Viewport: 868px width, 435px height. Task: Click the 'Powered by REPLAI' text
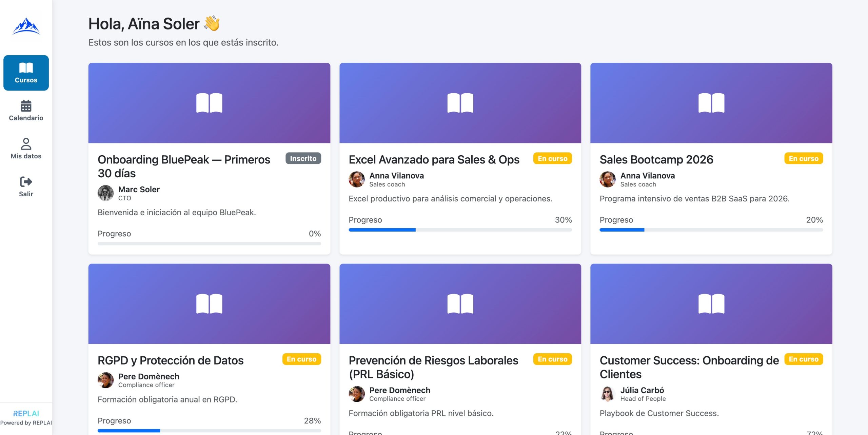[26, 422]
